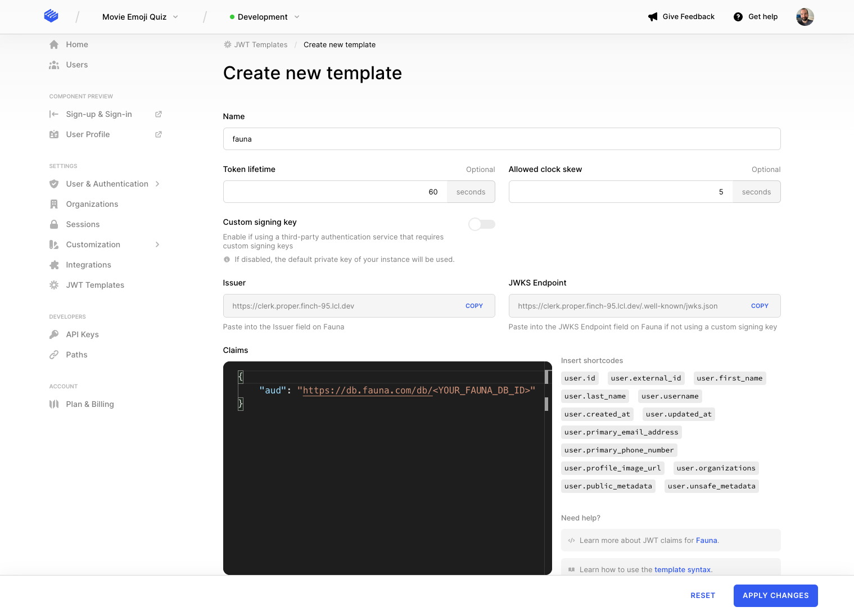
Task: Insert the user.last_name shortcode
Action: tap(595, 396)
